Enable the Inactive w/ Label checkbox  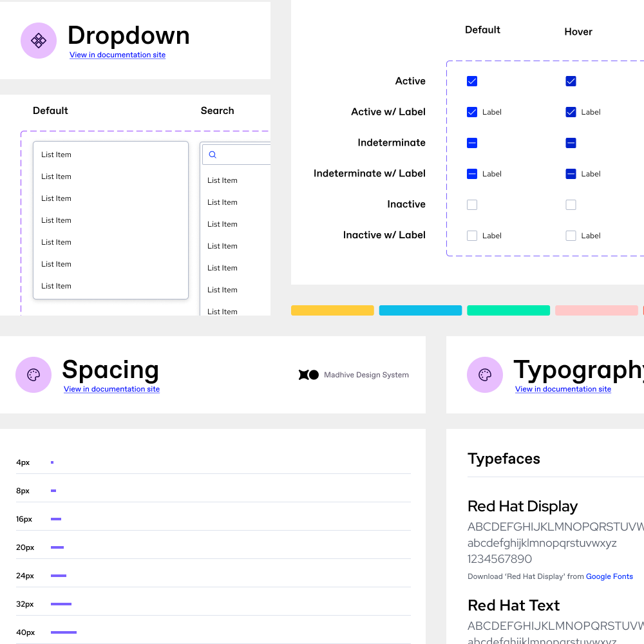pos(472,236)
